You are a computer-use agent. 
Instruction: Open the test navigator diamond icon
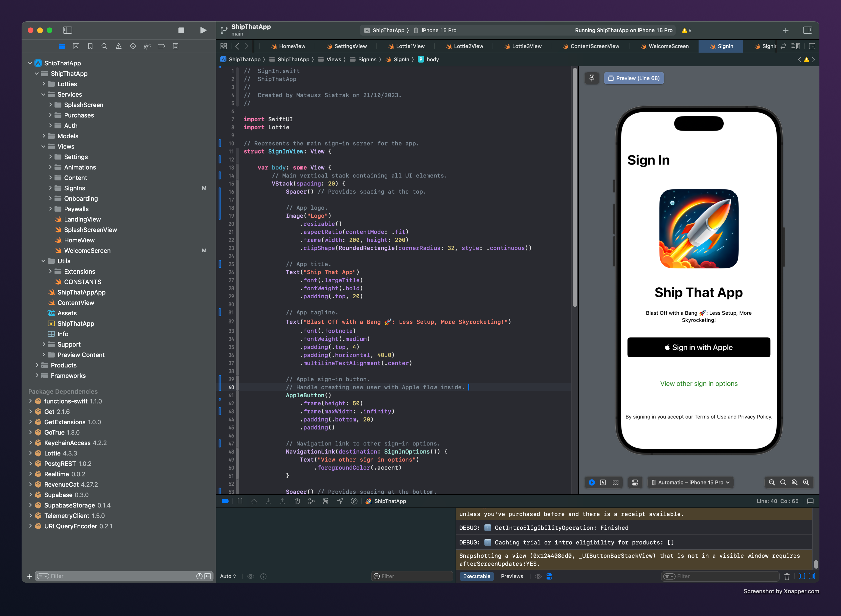[x=133, y=46]
